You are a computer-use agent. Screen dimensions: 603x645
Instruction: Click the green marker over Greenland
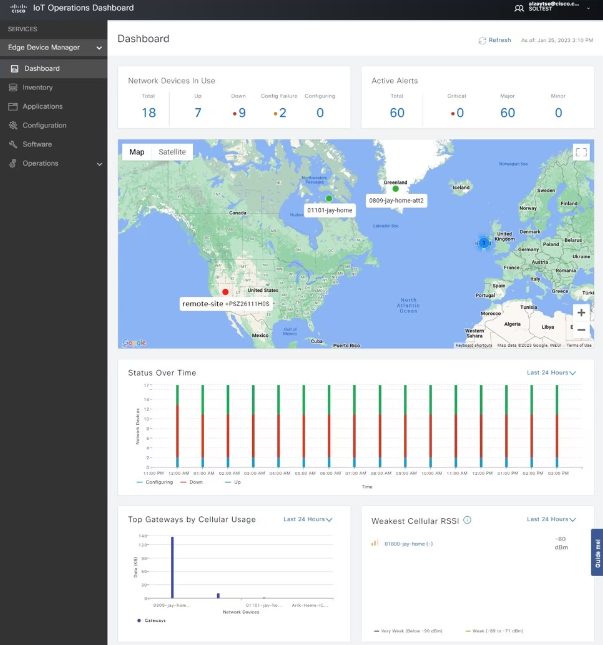click(395, 189)
